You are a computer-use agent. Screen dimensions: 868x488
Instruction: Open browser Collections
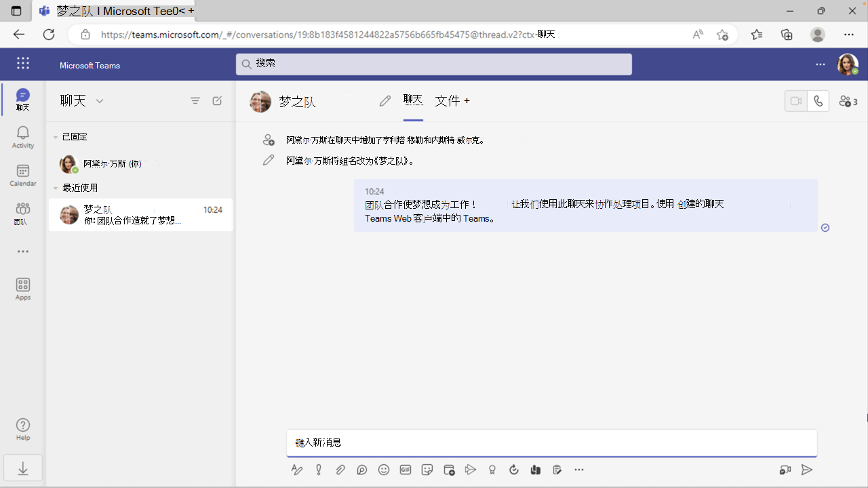(x=787, y=35)
